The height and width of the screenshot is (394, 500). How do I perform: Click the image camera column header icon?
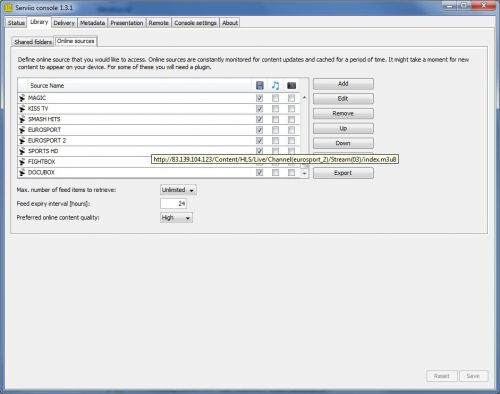(291, 86)
